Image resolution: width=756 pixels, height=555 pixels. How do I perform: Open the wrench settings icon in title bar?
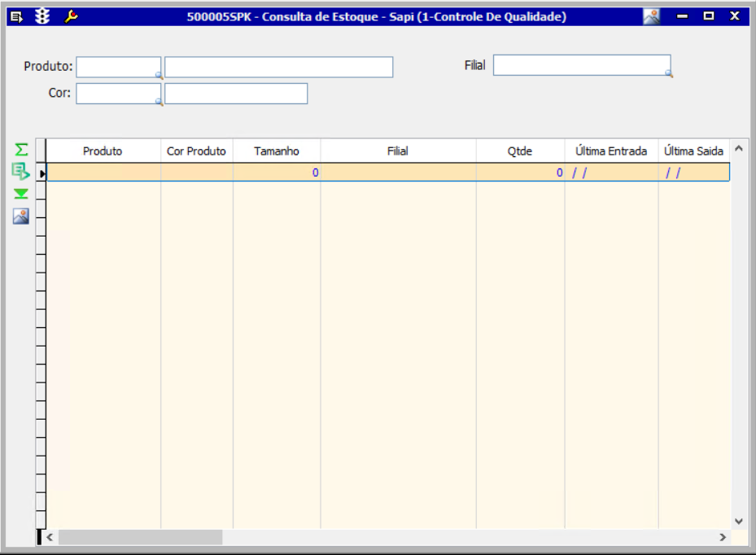(x=71, y=16)
